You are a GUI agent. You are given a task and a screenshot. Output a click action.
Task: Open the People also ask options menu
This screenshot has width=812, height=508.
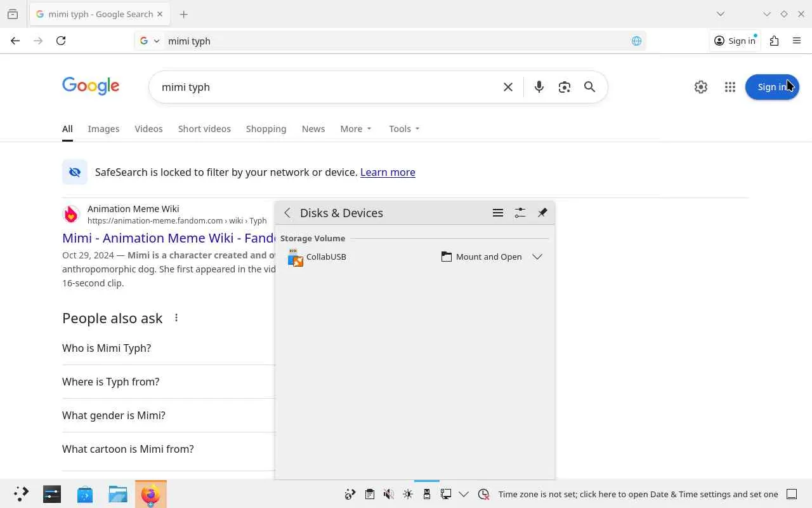point(176,318)
